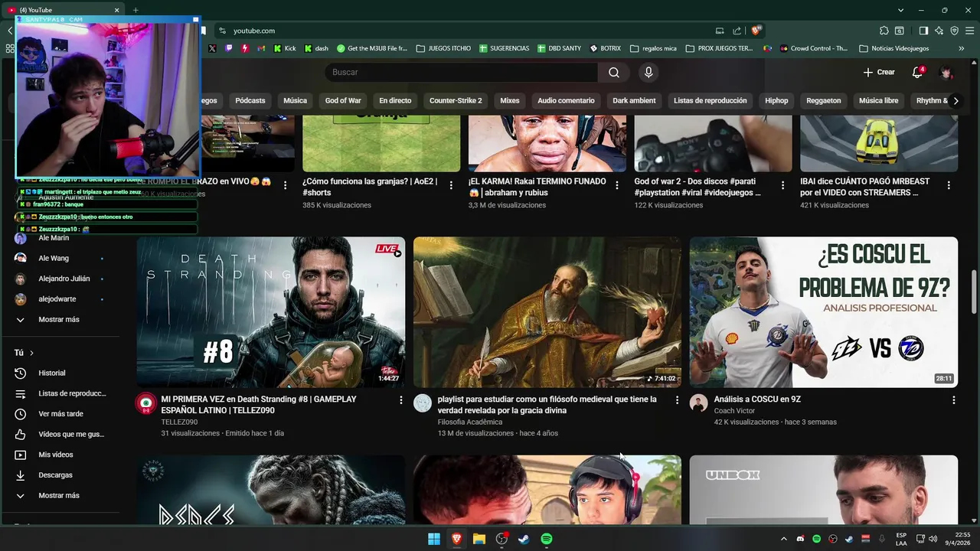Open the Twitch bookmark icon
The height and width of the screenshot is (551, 980).
pos(229,48)
